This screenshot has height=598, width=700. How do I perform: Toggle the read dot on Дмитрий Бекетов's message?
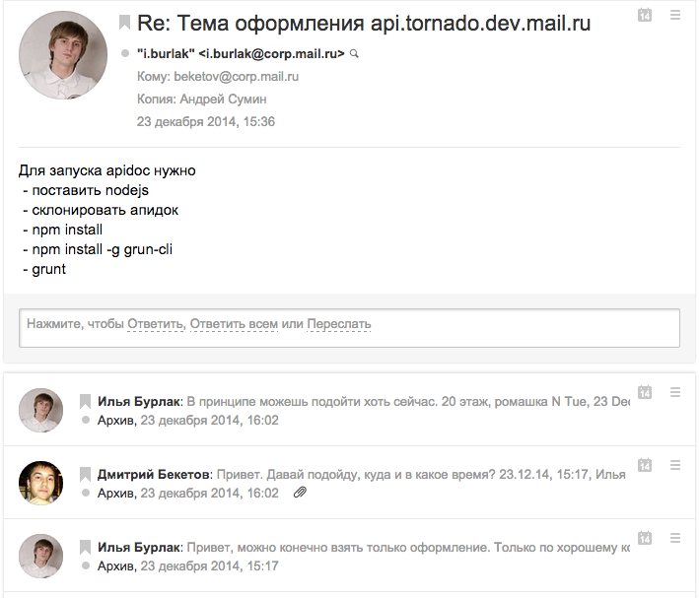coord(86,493)
